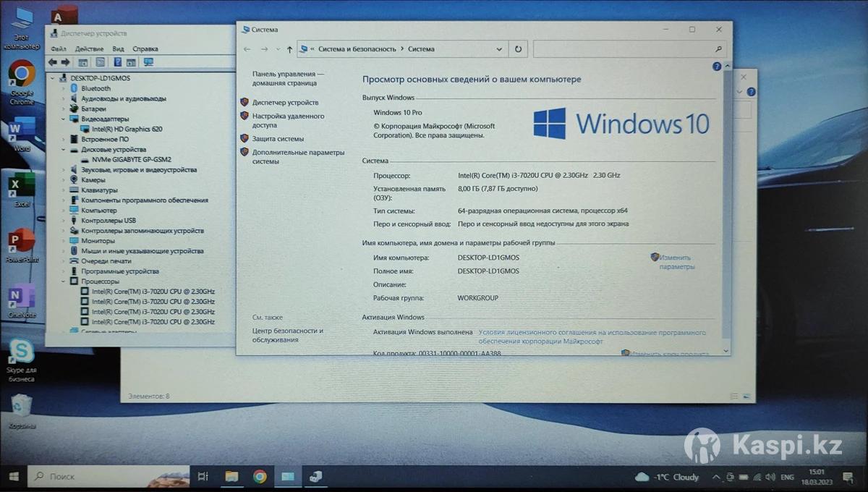
Task: Click Диспетчер устройств link in sidebar
Action: pyautogui.click(x=285, y=103)
